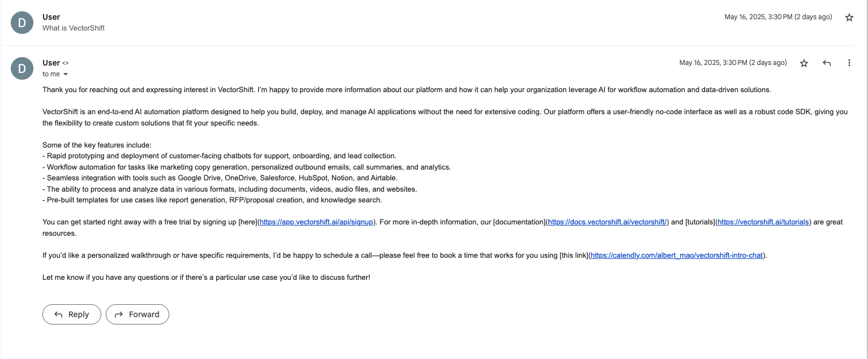Screen dimensions: 868x359
Task: Open the Calendly booking link in the email
Action: tap(676, 255)
